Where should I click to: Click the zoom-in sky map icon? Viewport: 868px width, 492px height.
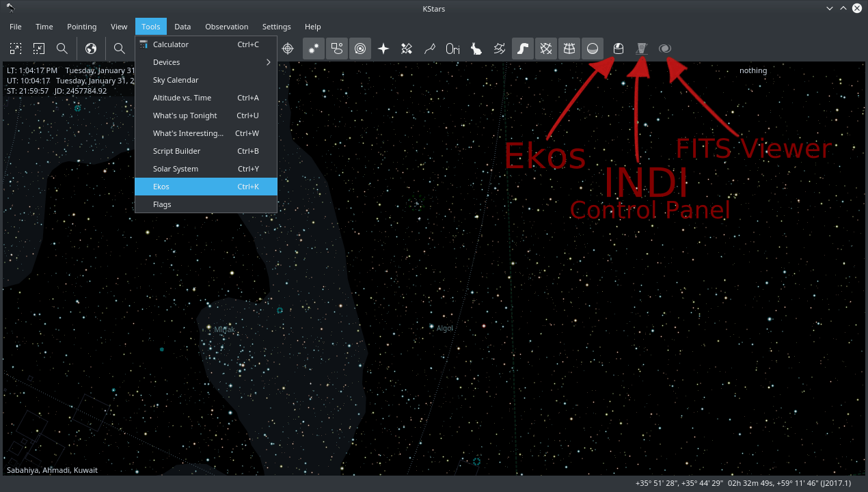[x=15, y=49]
